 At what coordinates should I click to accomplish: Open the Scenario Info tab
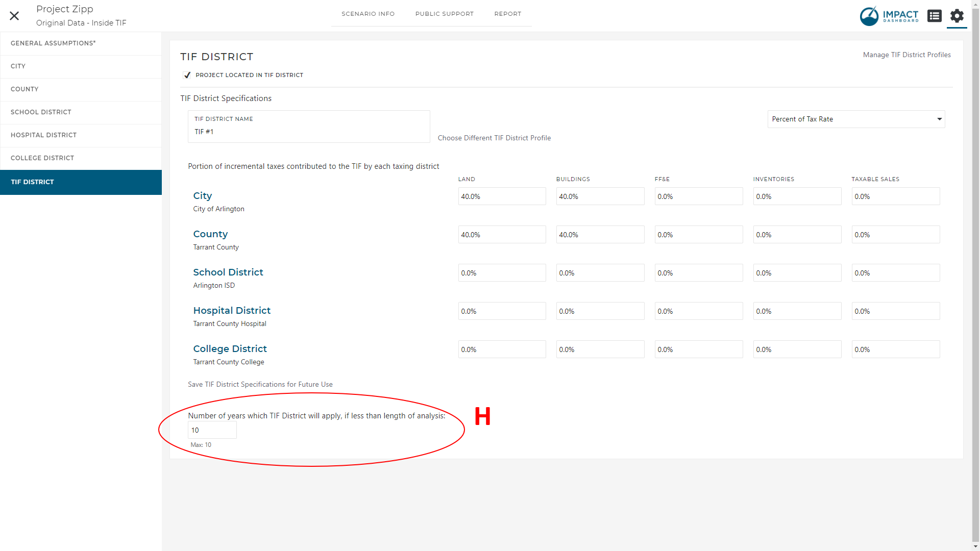367,14
